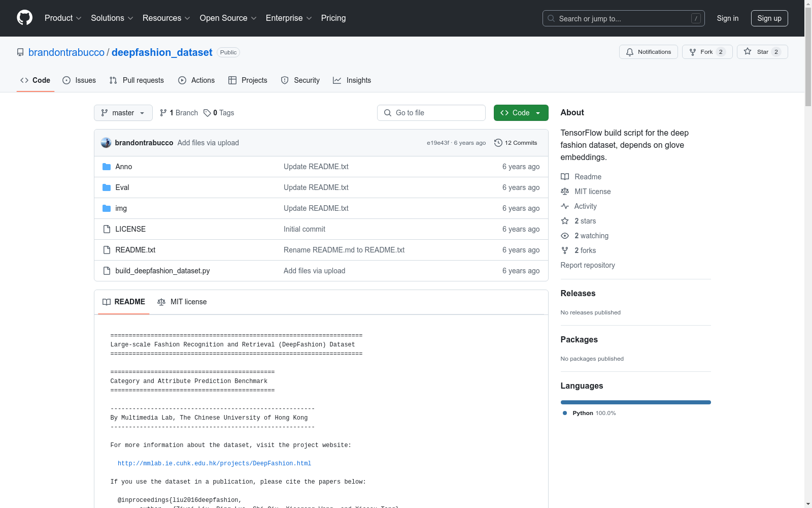Click the fork icon in Fork button

(693, 52)
